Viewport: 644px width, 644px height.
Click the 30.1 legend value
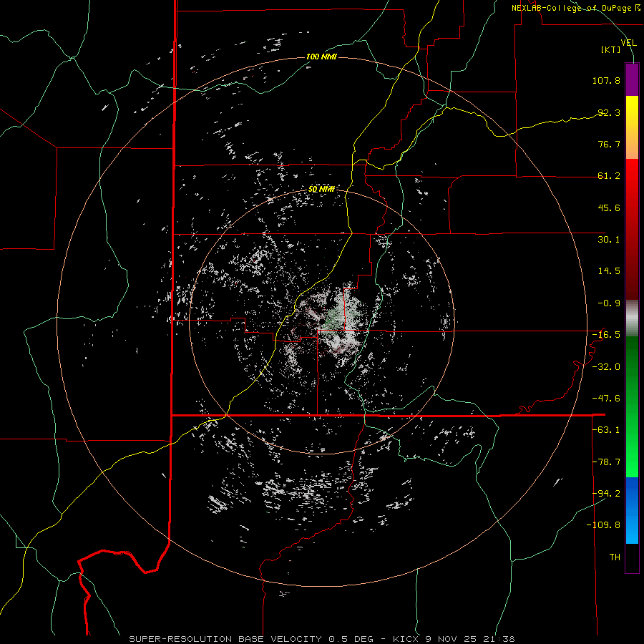[x=609, y=240]
